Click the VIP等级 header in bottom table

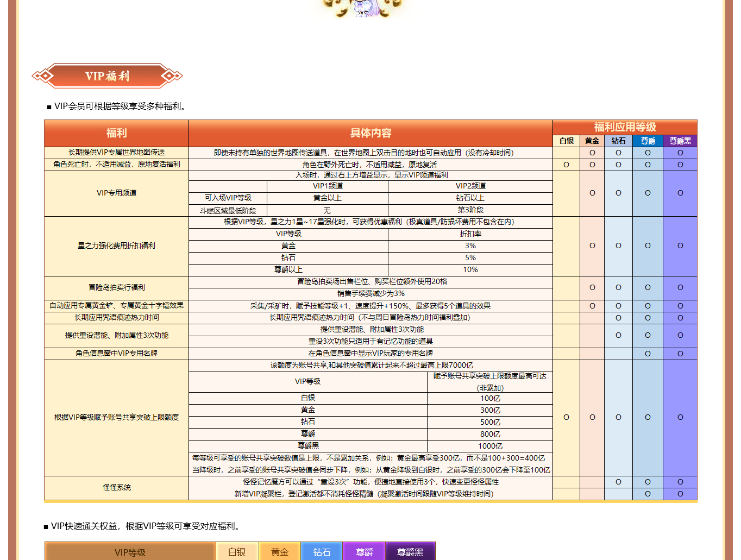[130, 552]
